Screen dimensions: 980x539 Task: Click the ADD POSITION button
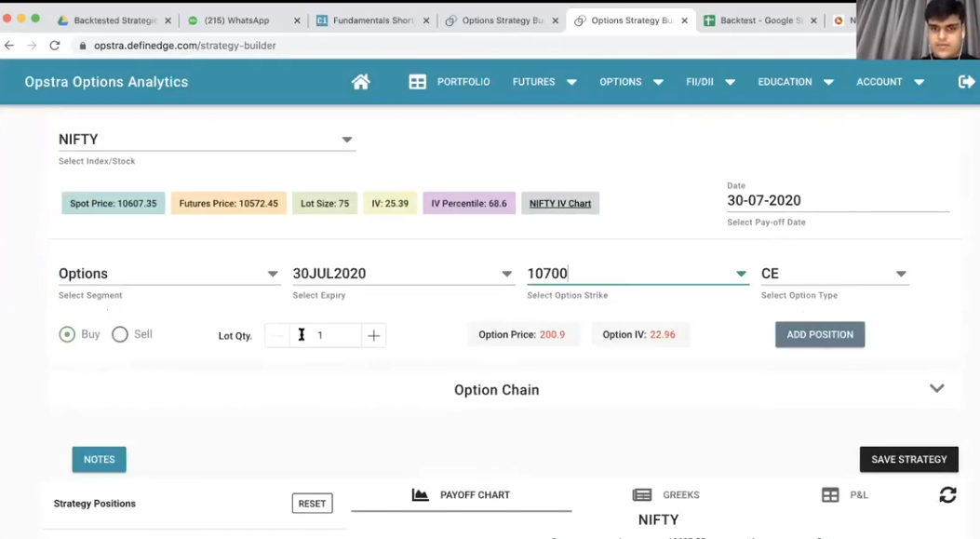(819, 334)
